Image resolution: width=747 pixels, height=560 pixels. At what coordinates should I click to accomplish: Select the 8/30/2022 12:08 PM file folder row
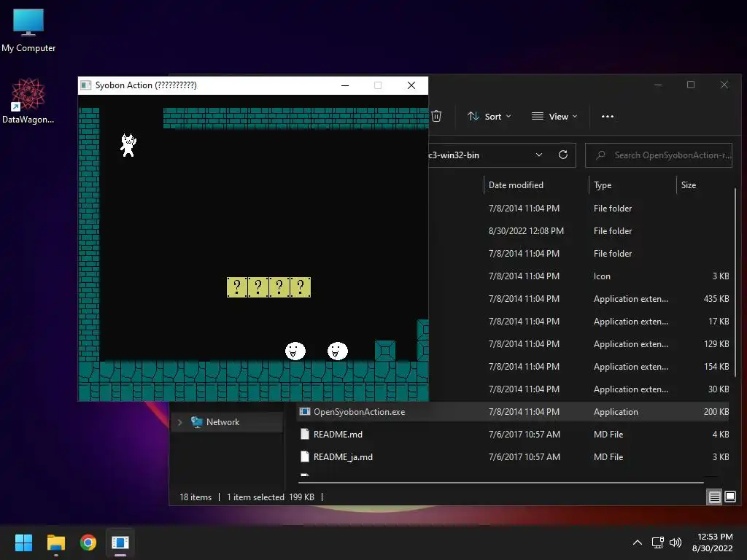tap(578, 231)
